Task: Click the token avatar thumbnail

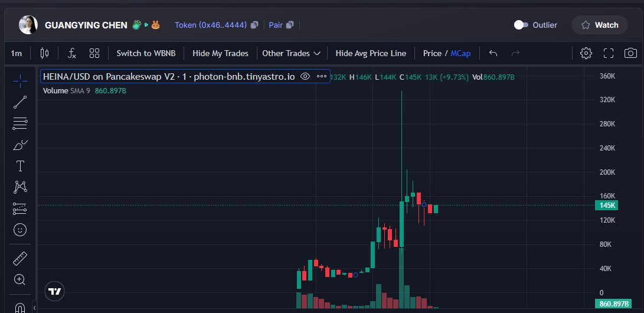Action: pos(28,25)
